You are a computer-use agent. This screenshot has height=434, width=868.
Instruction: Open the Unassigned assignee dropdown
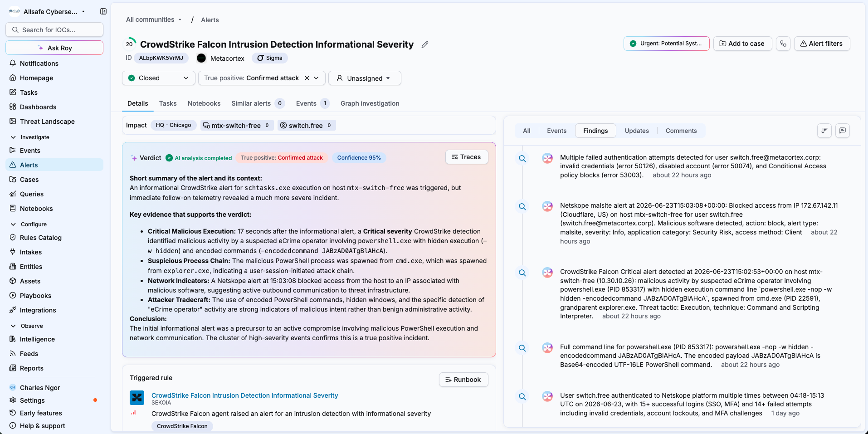pyautogui.click(x=365, y=78)
